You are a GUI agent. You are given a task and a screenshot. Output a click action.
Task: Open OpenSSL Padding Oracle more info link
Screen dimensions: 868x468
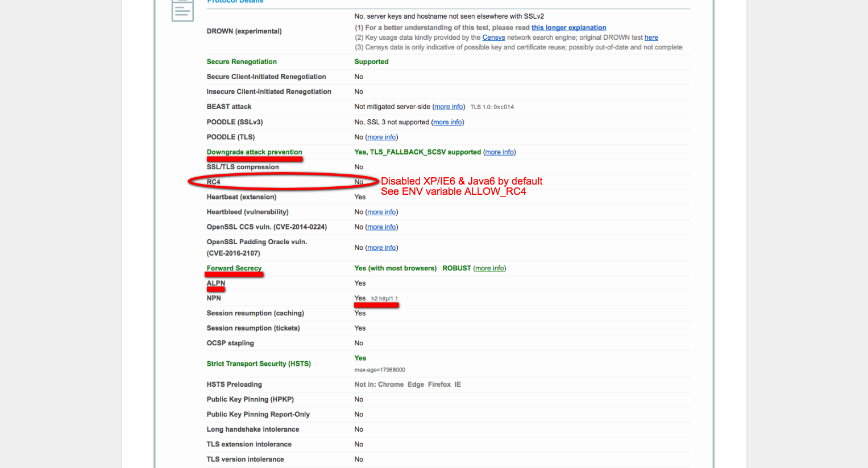click(381, 248)
